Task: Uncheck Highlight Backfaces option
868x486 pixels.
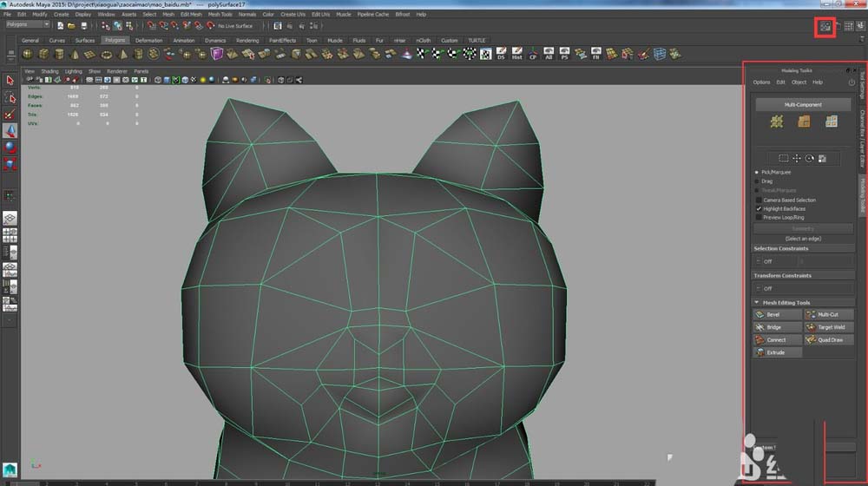Action: point(759,209)
